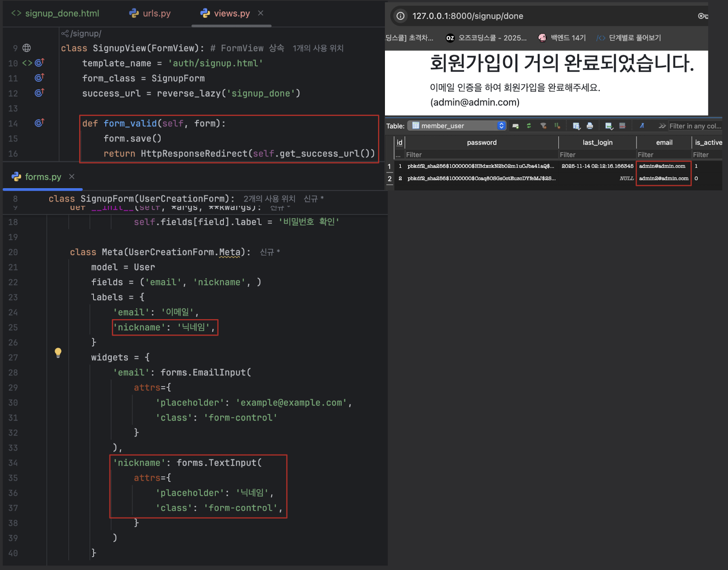Click 'forms.TextInput(' on line 34
728x570 pixels.
(x=219, y=463)
